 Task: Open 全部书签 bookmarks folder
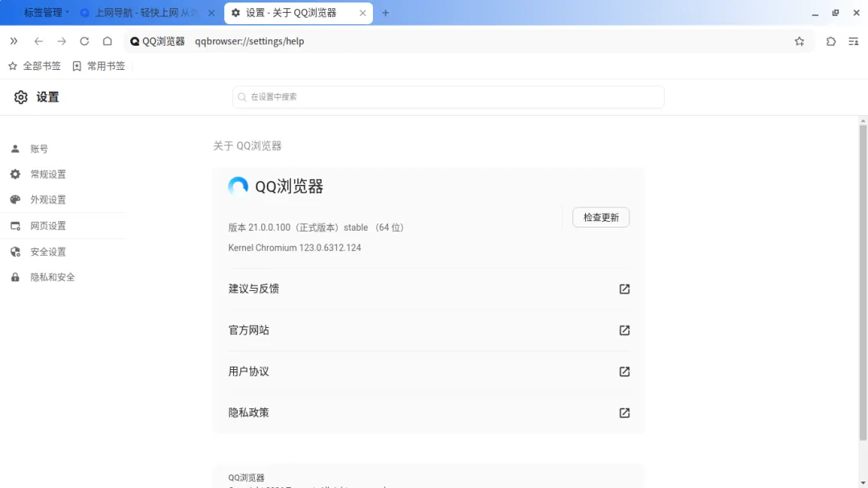pyautogui.click(x=35, y=66)
